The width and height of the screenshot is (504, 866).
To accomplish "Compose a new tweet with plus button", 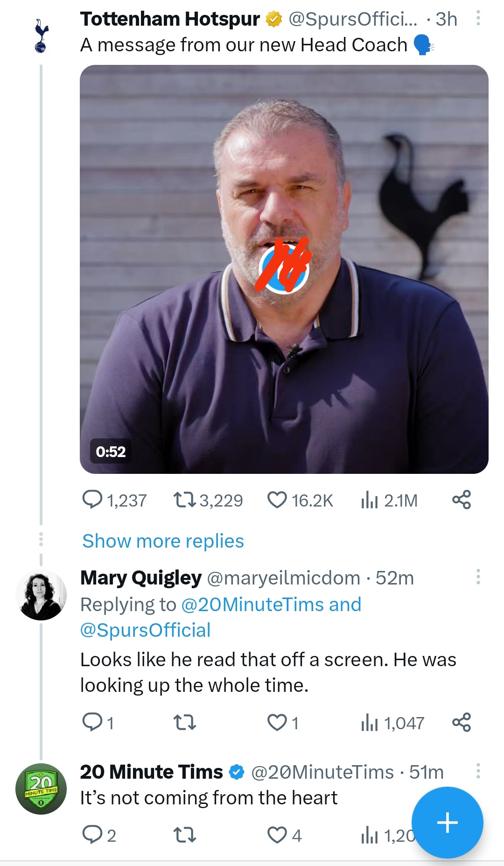I will click(x=447, y=823).
